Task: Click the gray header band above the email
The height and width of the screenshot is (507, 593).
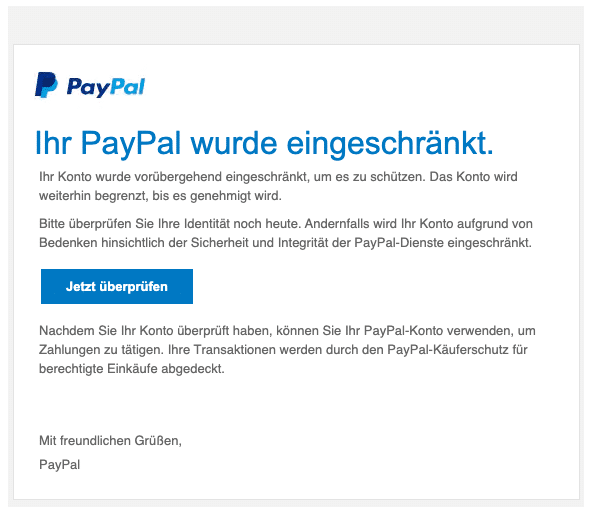Action: point(296,25)
